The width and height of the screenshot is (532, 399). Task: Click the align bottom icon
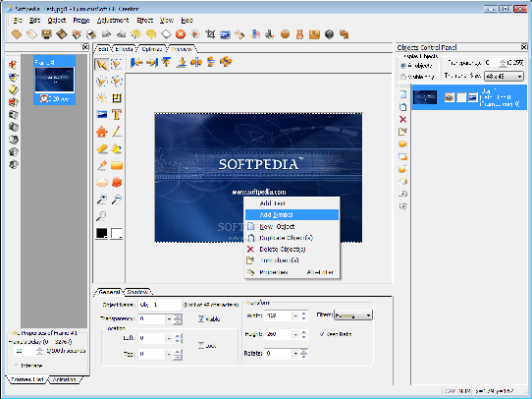(182, 62)
